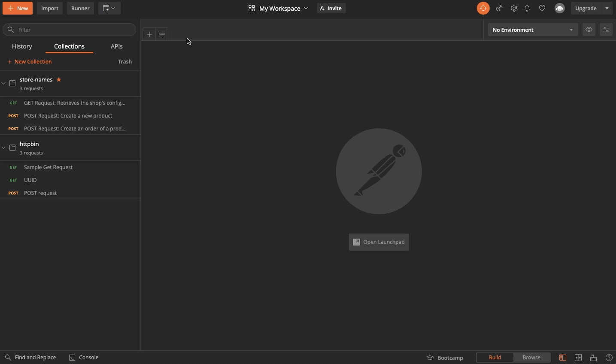Click the Open Launchpad button

tap(379, 242)
